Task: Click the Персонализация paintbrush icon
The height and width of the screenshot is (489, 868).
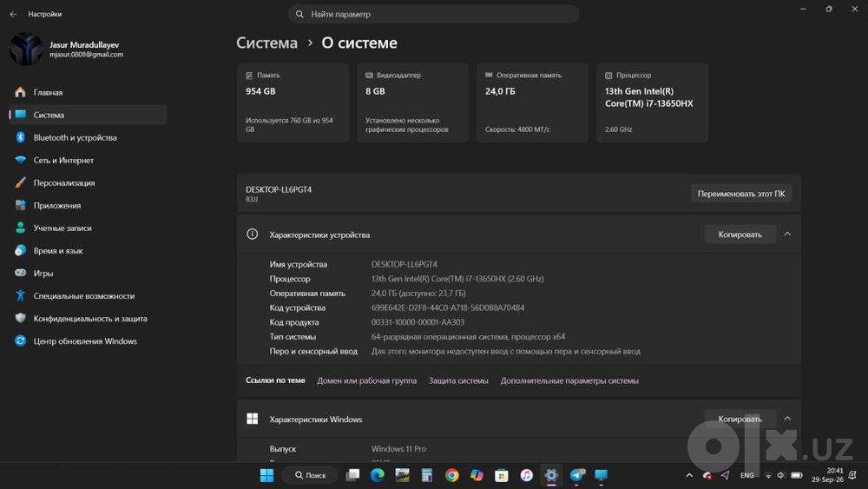Action: point(21,182)
